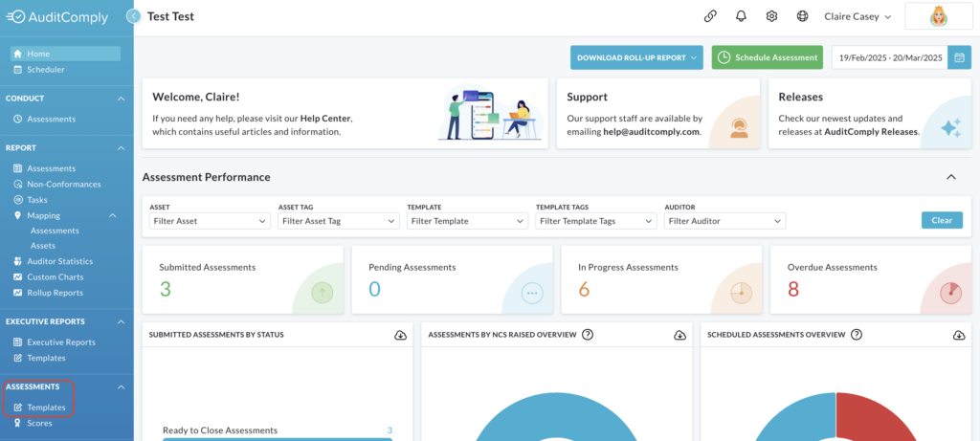Click the help@auditcomply.com email link
The image size is (980, 441).
point(651,132)
